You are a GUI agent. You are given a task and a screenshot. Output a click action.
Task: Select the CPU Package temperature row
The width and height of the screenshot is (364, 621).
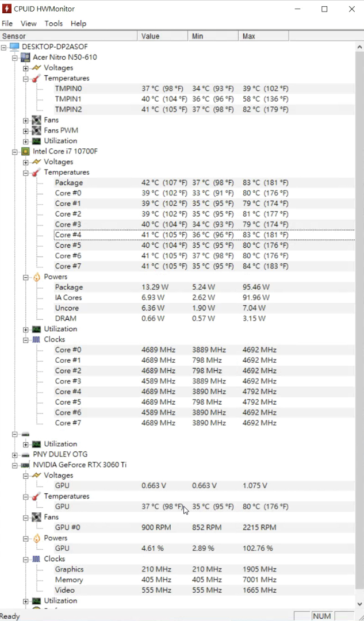(204, 183)
